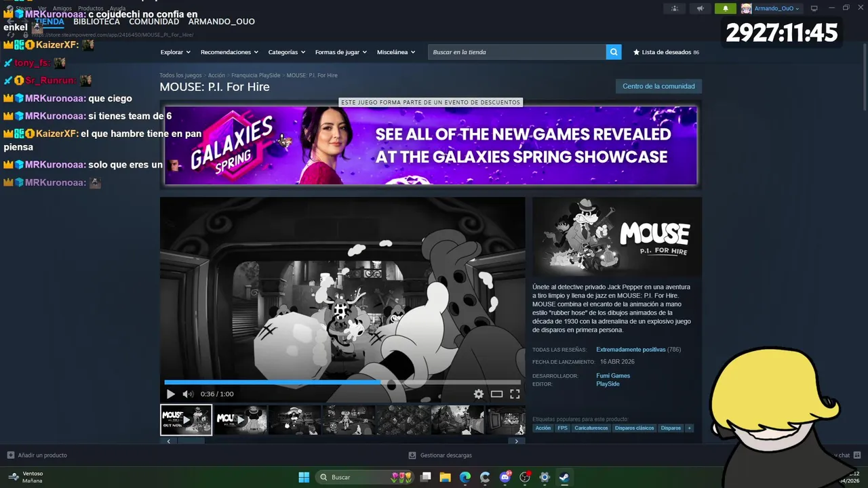Click the Fumi Games developer link
Screen dimensions: 868x488
[x=613, y=375]
